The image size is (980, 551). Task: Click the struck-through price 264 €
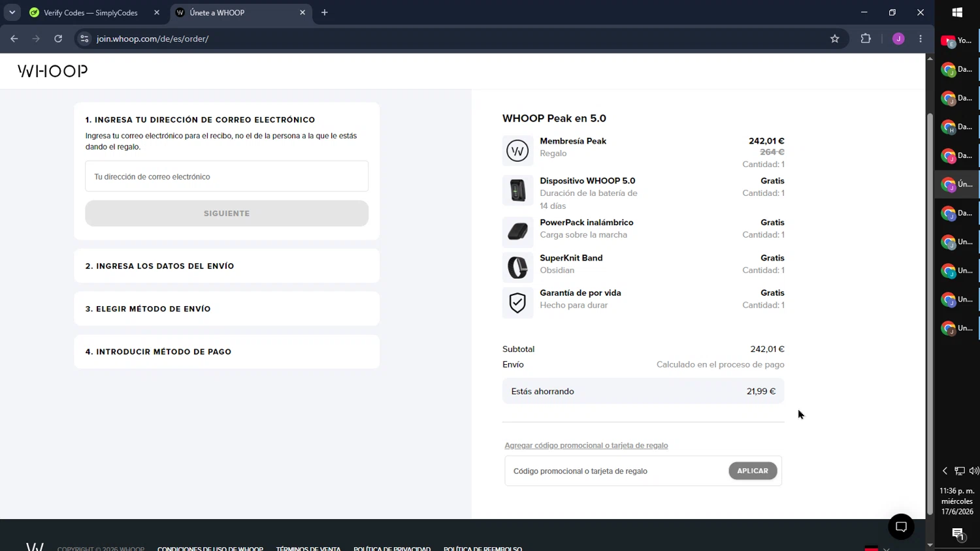[772, 152]
